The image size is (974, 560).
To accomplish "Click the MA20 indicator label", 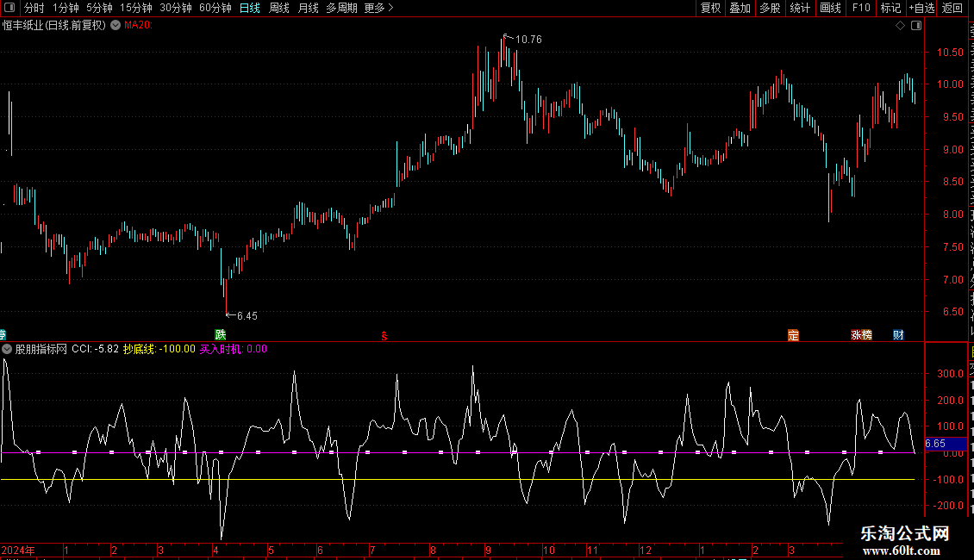I will click(x=138, y=26).
